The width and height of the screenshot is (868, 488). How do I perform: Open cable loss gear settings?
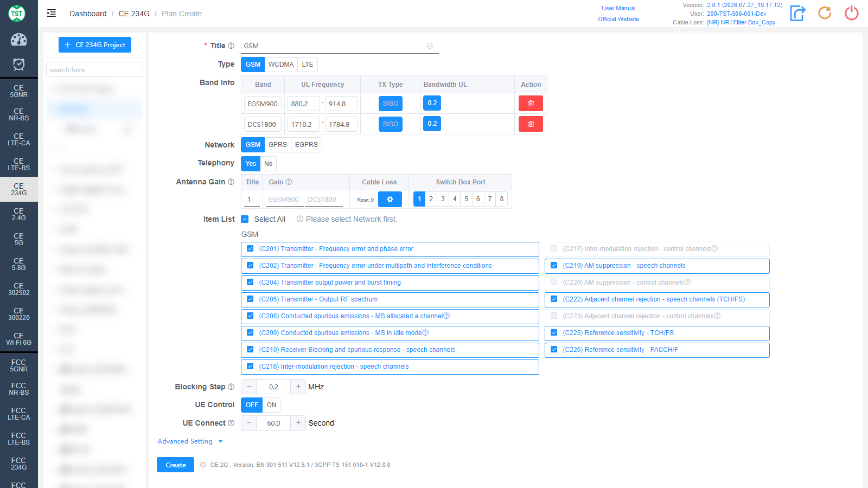click(390, 200)
